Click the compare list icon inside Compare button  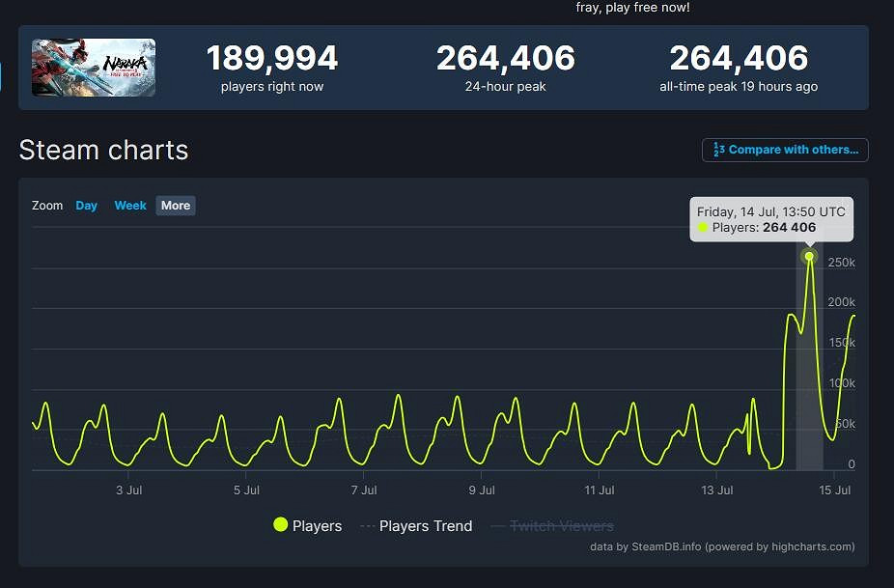(x=717, y=150)
